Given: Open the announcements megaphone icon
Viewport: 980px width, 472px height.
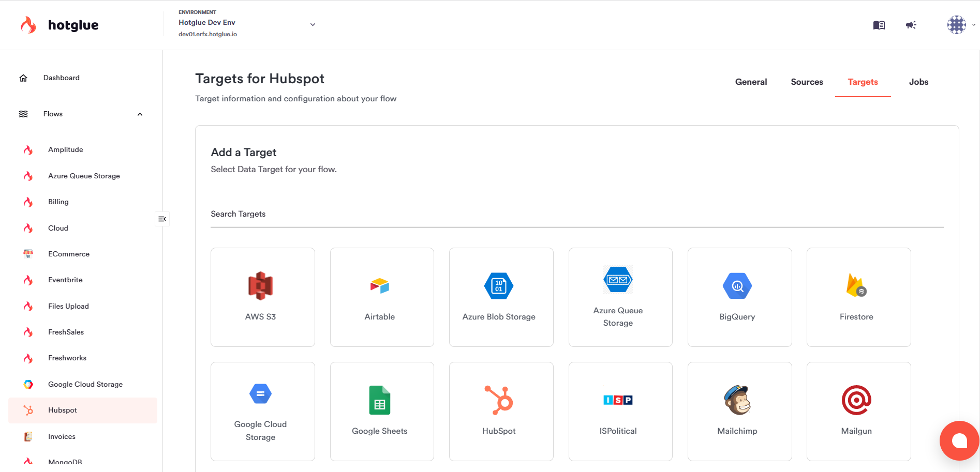Looking at the screenshot, I should [x=911, y=25].
